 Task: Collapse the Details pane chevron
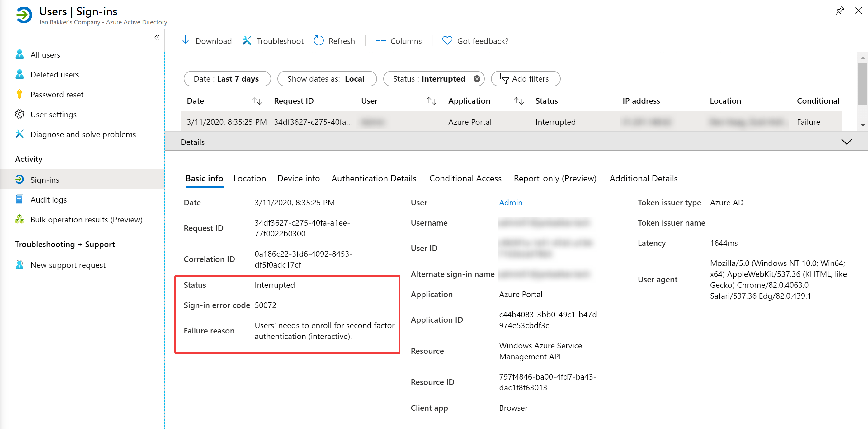(x=847, y=142)
